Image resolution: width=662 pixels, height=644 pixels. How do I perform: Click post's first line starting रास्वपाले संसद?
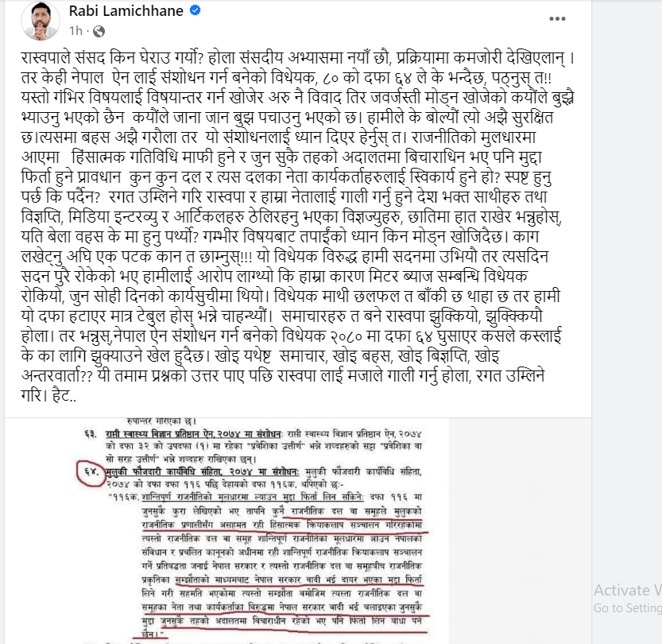click(298, 58)
